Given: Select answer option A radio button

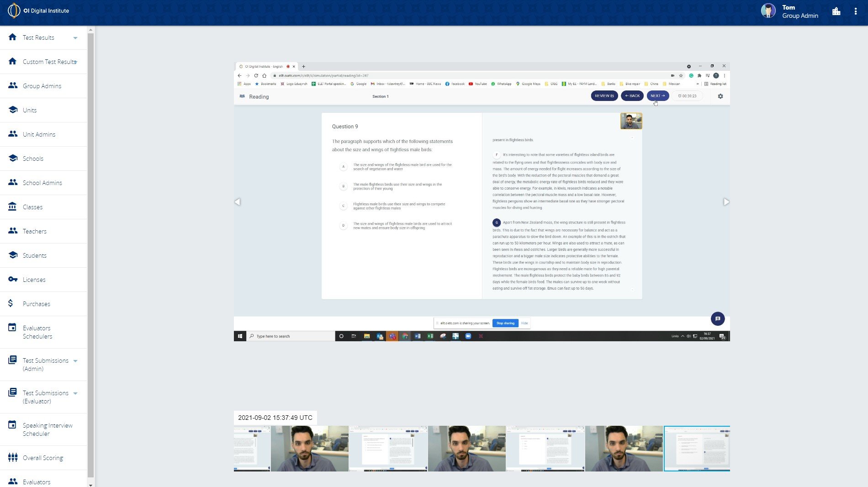Looking at the screenshot, I should pyautogui.click(x=343, y=167).
